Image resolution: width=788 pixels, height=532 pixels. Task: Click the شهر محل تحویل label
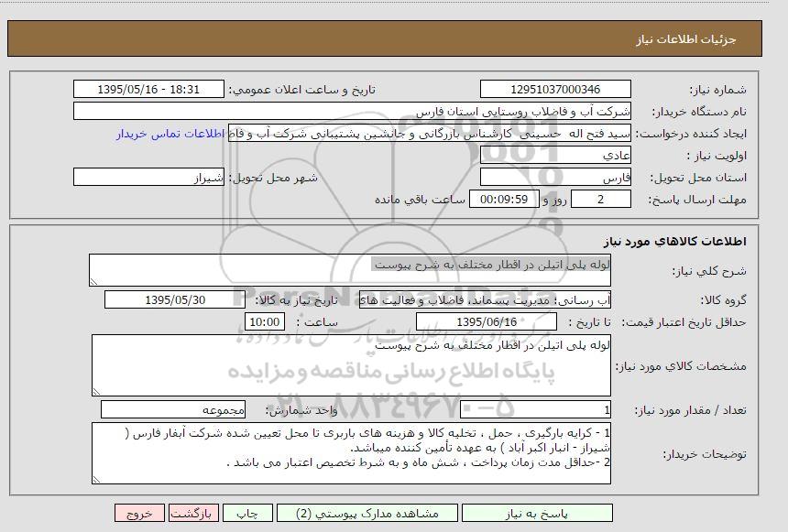click(273, 178)
